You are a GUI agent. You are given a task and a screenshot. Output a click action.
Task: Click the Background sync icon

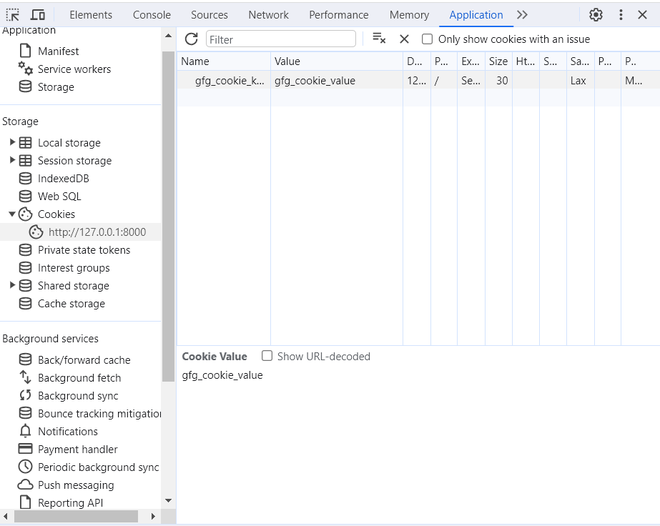[25, 396]
